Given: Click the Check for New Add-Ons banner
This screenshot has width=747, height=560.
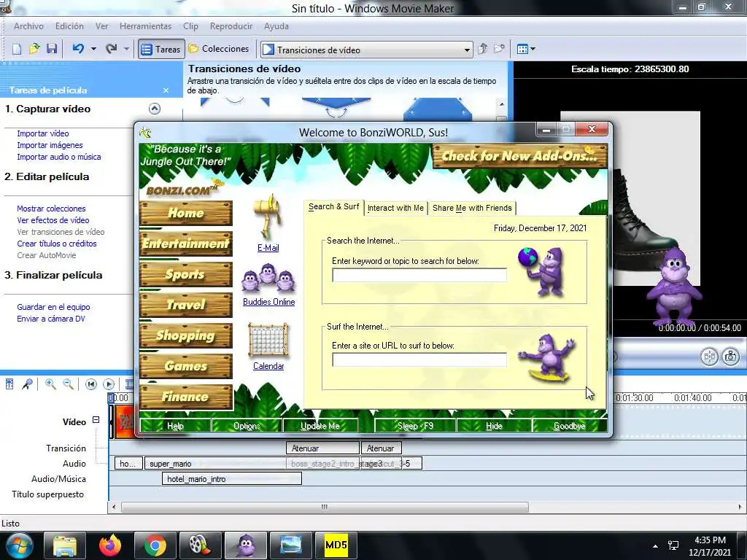Looking at the screenshot, I should (519, 156).
